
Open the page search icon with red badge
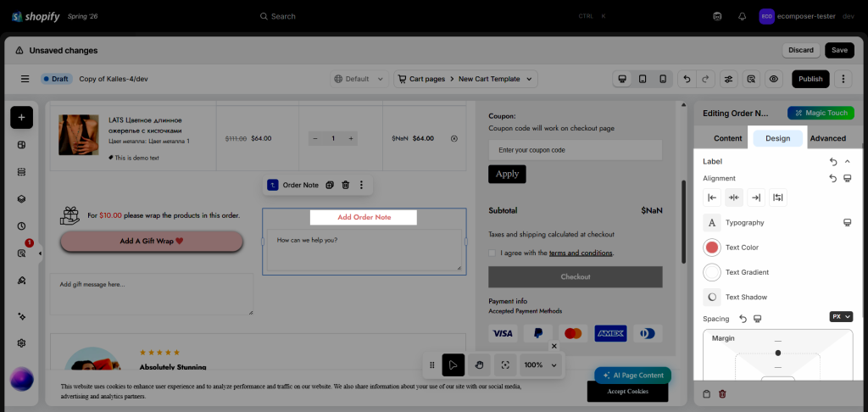[21, 253]
